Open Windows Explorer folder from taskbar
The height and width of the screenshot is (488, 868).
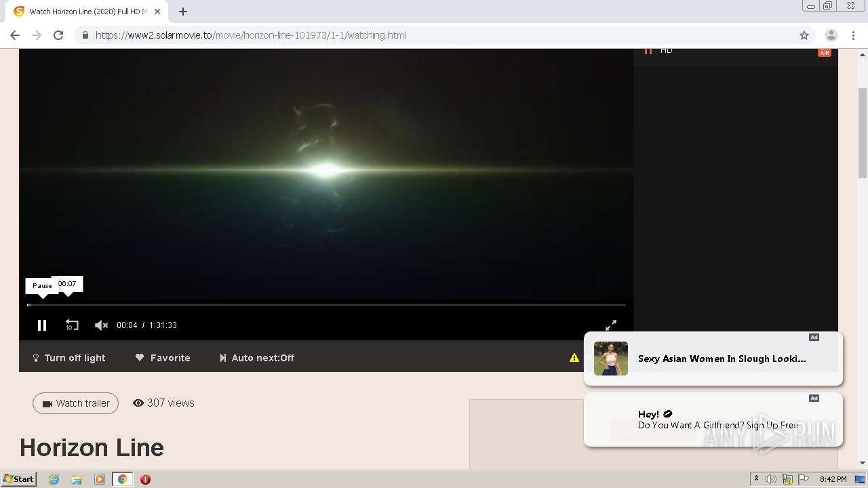tap(77, 479)
